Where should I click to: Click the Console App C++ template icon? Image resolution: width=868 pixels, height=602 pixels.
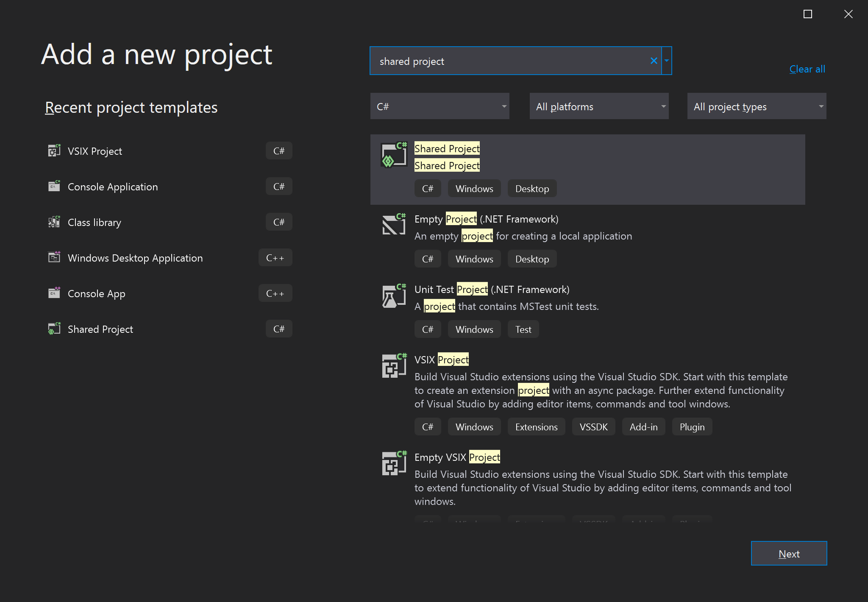click(x=54, y=293)
